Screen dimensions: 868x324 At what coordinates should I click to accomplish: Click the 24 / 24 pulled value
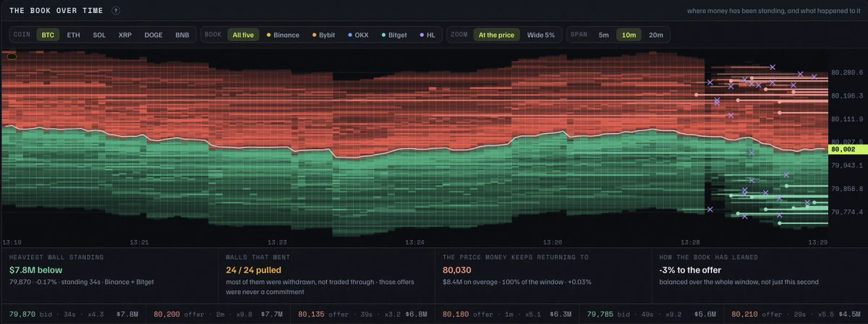[253, 269]
